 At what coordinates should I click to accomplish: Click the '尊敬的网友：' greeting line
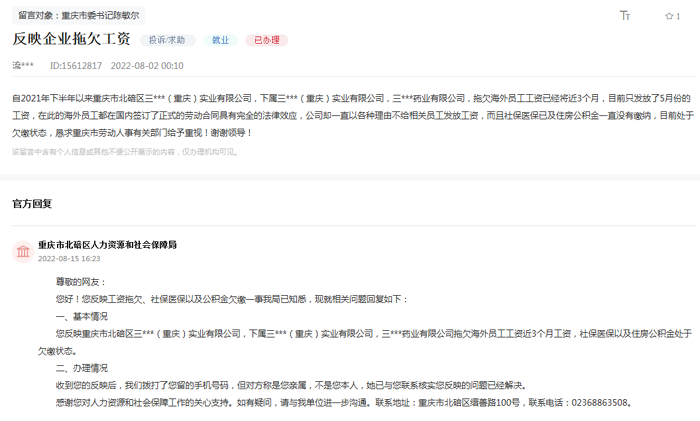pos(80,282)
